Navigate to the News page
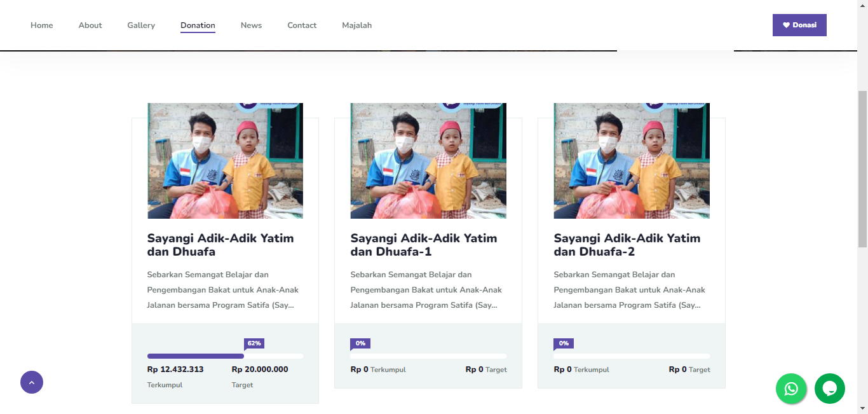Viewport: 868px width, 414px height. coord(251,25)
